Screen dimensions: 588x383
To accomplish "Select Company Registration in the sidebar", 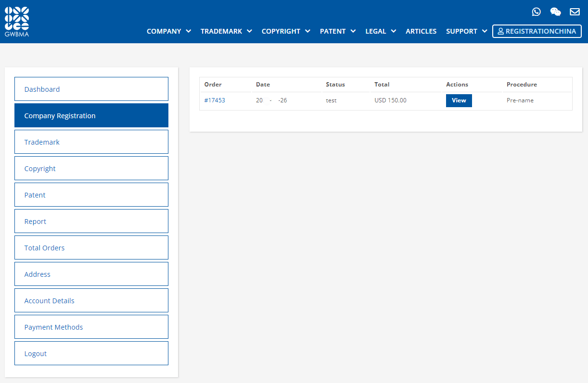I will tap(91, 115).
